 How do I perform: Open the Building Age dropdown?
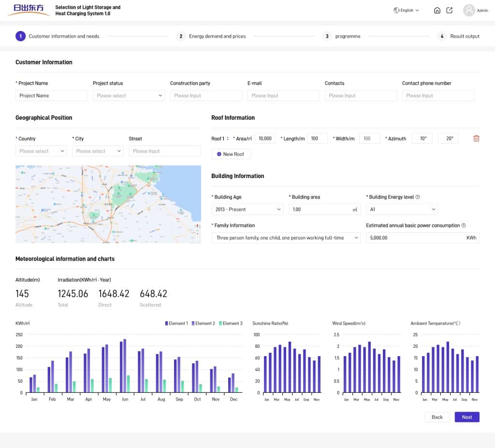(x=247, y=209)
